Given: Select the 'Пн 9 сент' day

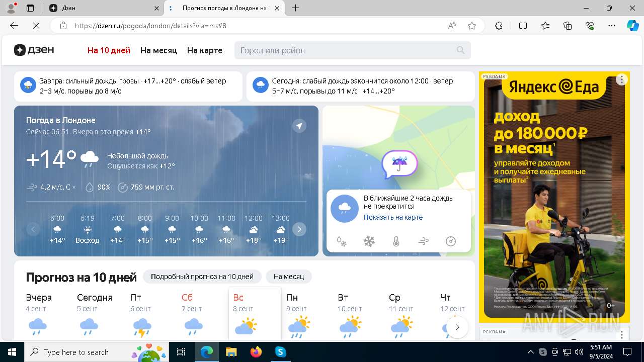Looking at the screenshot, I should click(x=298, y=314).
